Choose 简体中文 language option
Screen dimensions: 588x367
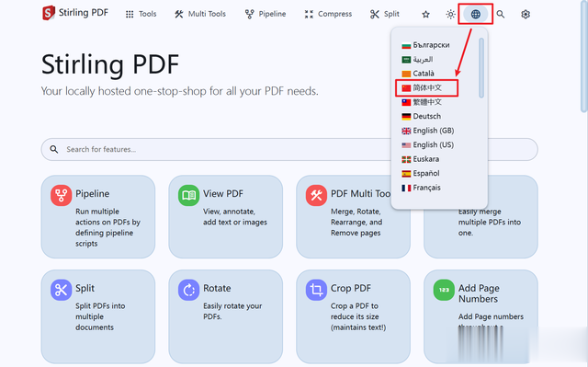point(426,87)
